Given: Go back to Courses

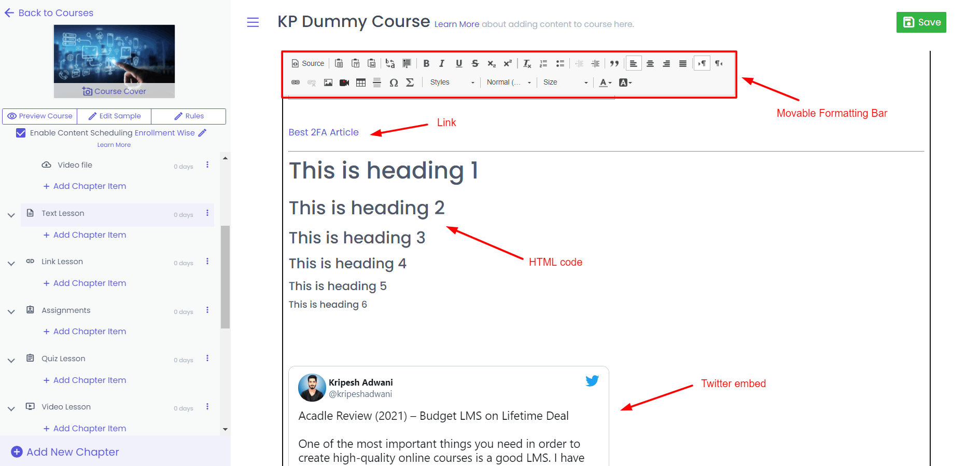Looking at the screenshot, I should click(49, 13).
